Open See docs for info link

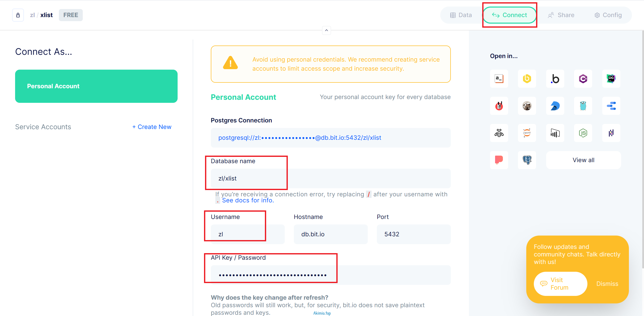[248, 200]
